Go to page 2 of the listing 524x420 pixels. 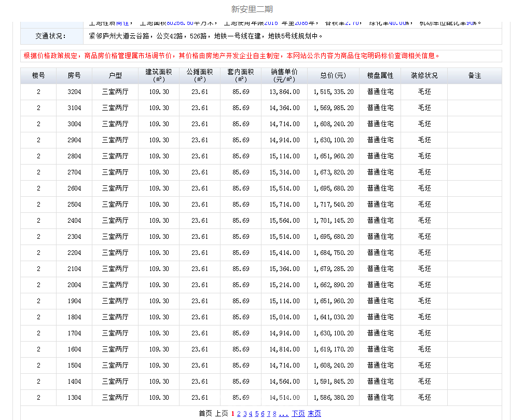point(239,414)
